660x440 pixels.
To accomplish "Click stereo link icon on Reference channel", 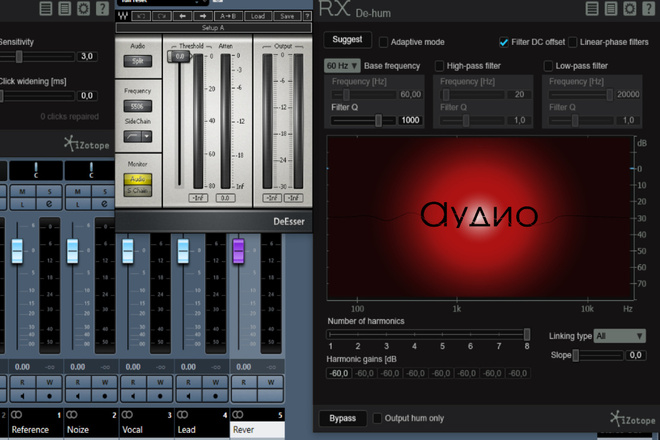I will pos(16,415).
